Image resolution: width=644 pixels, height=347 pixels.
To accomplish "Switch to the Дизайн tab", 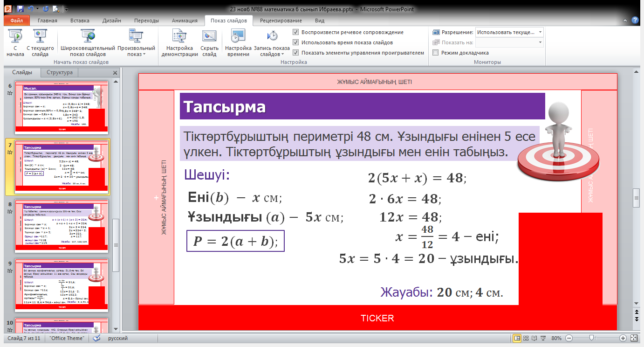I will click(x=112, y=21).
